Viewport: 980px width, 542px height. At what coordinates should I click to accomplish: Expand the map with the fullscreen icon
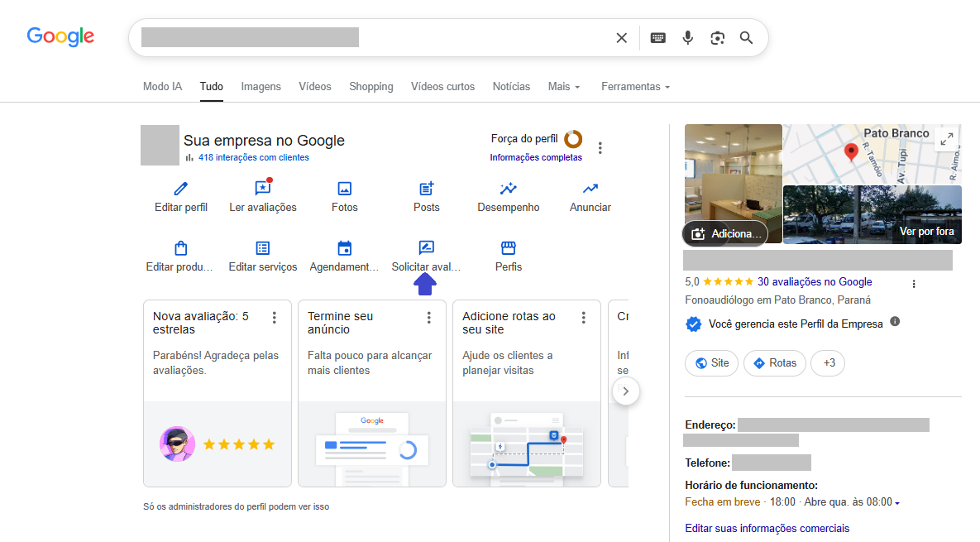947,139
